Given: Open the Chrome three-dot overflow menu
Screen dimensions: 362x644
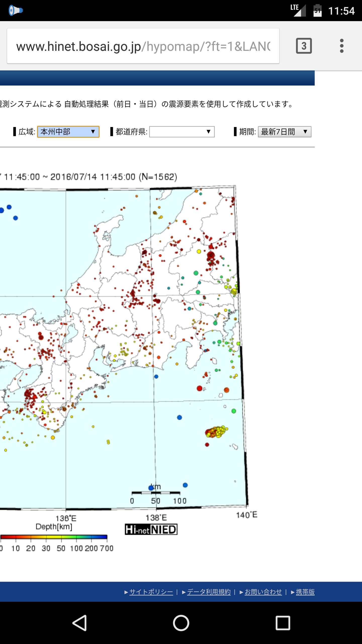Looking at the screenshot, I should click(342, 46).
